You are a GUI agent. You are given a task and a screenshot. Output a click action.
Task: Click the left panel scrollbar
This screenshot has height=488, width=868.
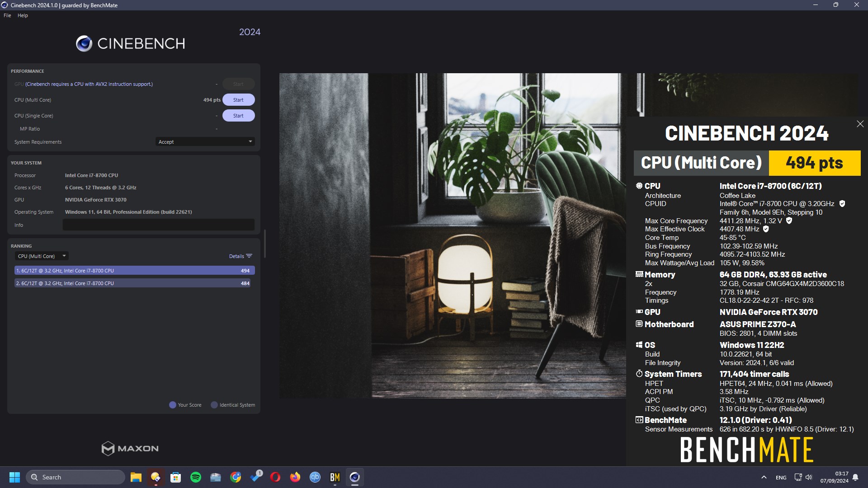point(264,244)
